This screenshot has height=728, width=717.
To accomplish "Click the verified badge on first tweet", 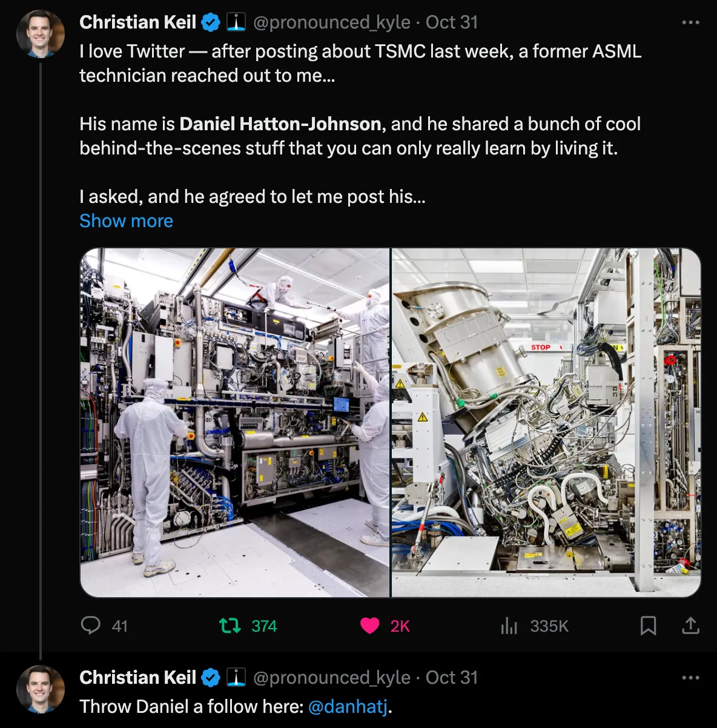I will pyautogui.click(x=210, y=22).
